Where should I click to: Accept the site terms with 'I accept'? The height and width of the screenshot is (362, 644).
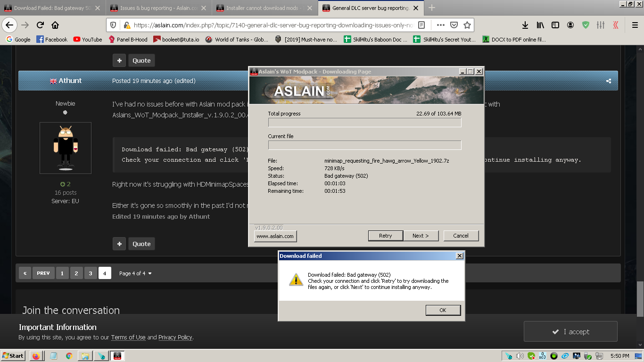pos(570,331)
